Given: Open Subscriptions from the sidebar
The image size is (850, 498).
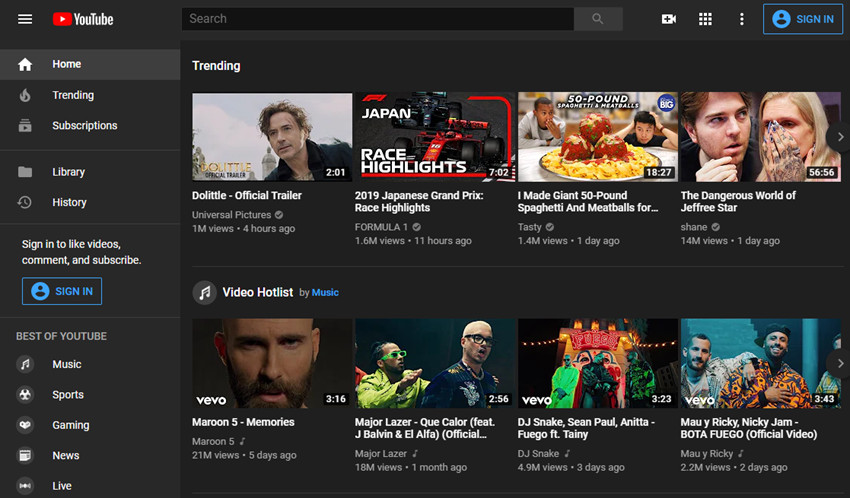Looking at the screenshot, I should point(90,126).
